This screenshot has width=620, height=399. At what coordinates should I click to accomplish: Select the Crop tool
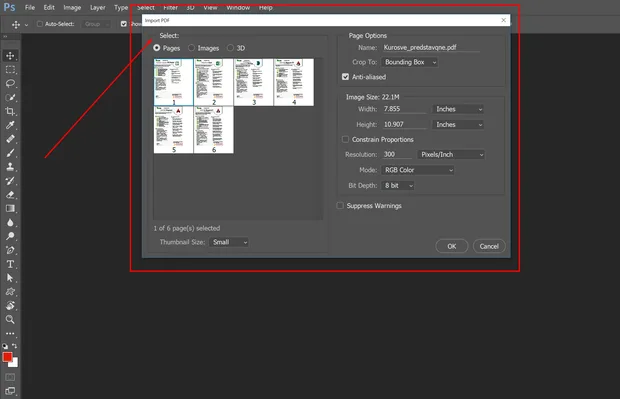coord(10,111)
